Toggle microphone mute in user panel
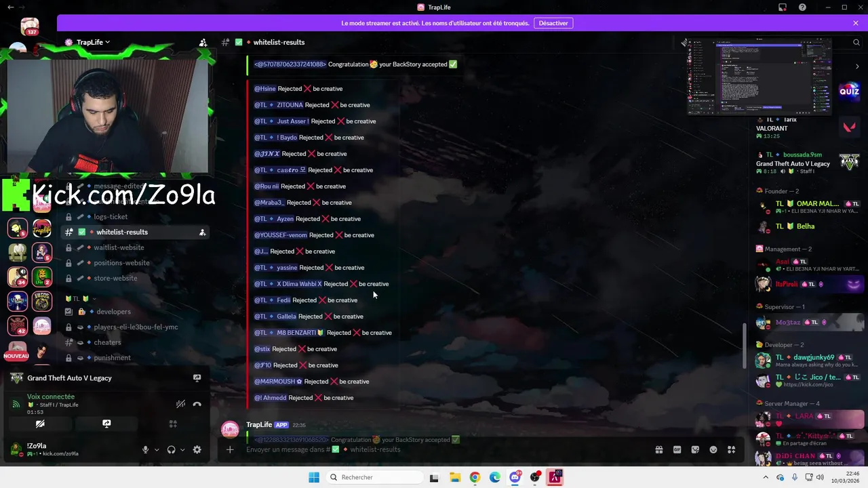 click(145, 449)
